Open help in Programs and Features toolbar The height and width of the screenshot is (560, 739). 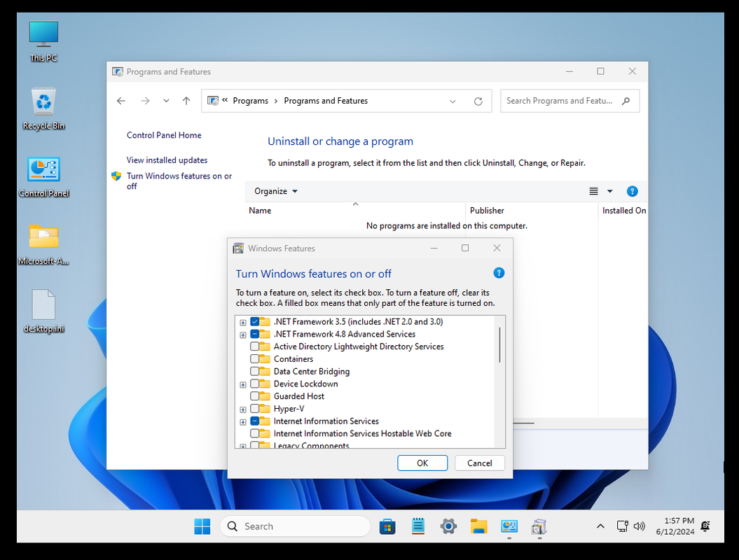pyautogui.click(x=632, y=191)
